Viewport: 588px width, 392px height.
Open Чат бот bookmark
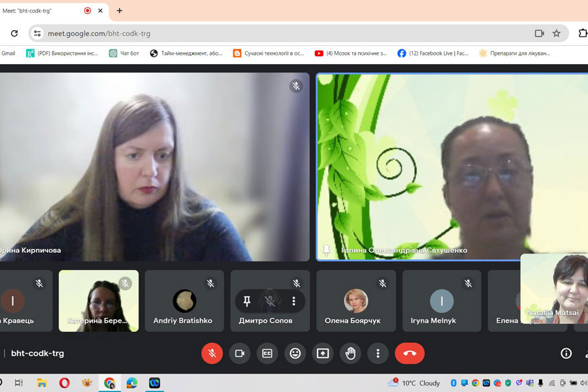coord(123,54)
